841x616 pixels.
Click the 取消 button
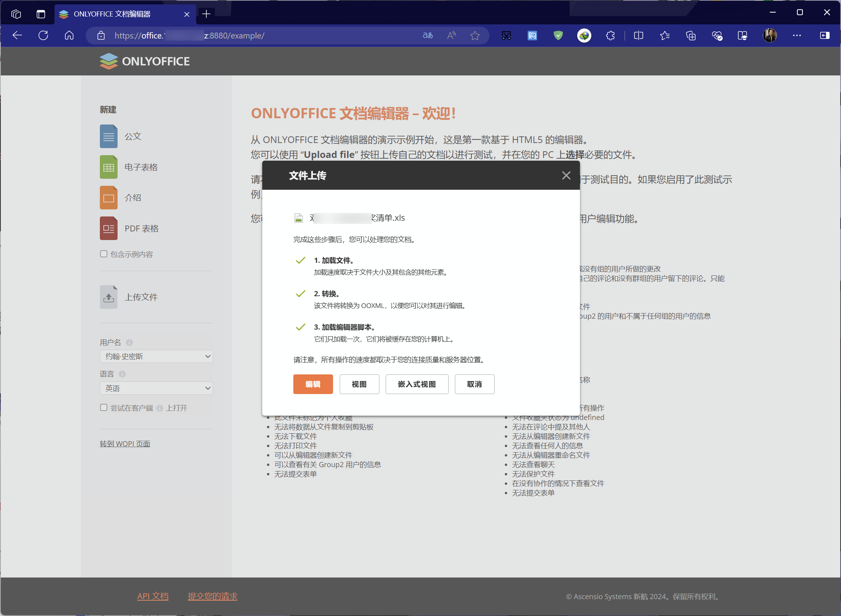(475, 384)
